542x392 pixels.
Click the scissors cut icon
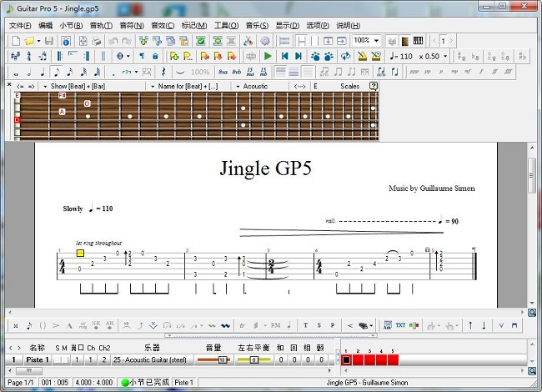[248, 41]
